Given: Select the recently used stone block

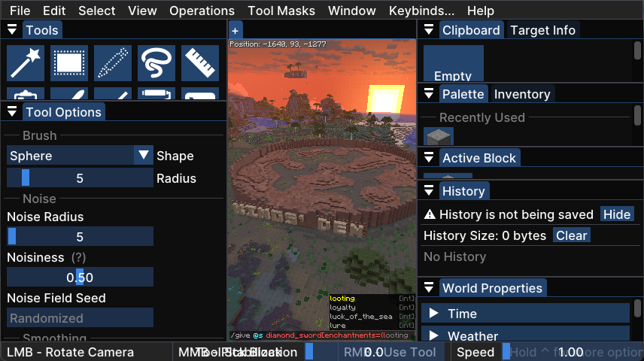Looking at the screenshot, I should [439, 136].
